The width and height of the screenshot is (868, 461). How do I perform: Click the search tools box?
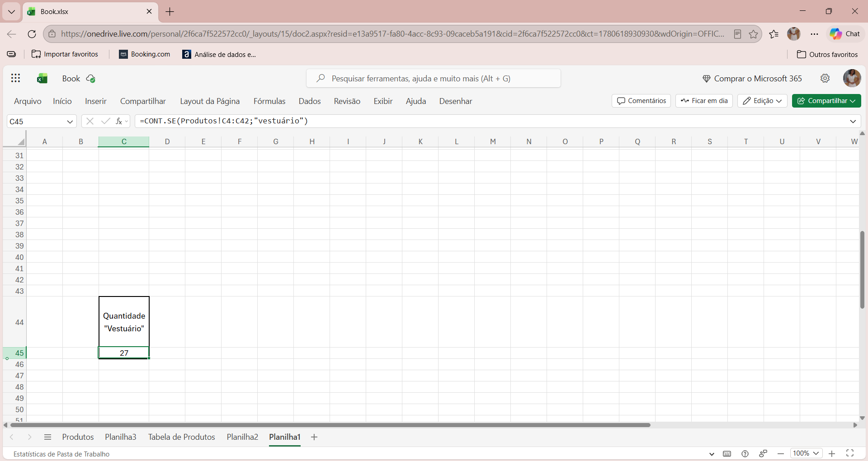click(x=434, y=79)
